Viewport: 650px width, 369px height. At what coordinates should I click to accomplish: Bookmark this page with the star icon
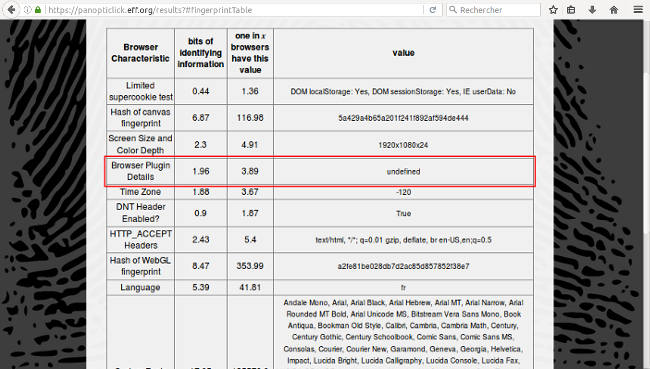[x=553, y=10]
